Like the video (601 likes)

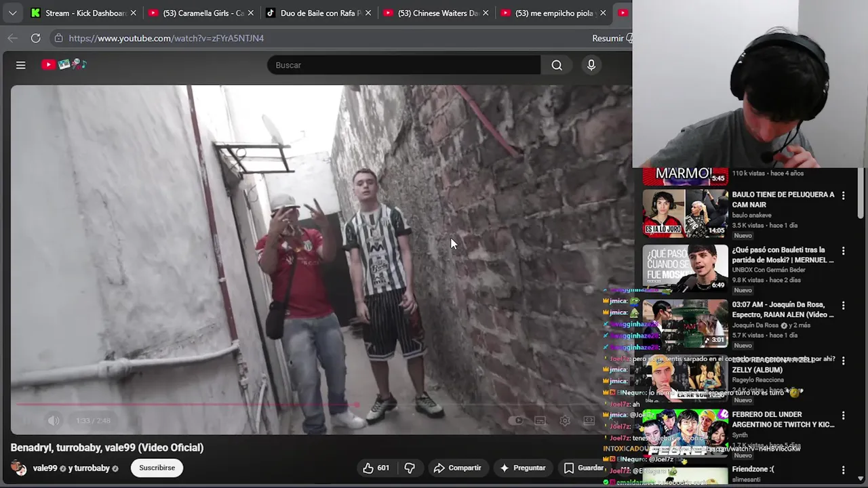pyautogui.click(x=376, y=468)
